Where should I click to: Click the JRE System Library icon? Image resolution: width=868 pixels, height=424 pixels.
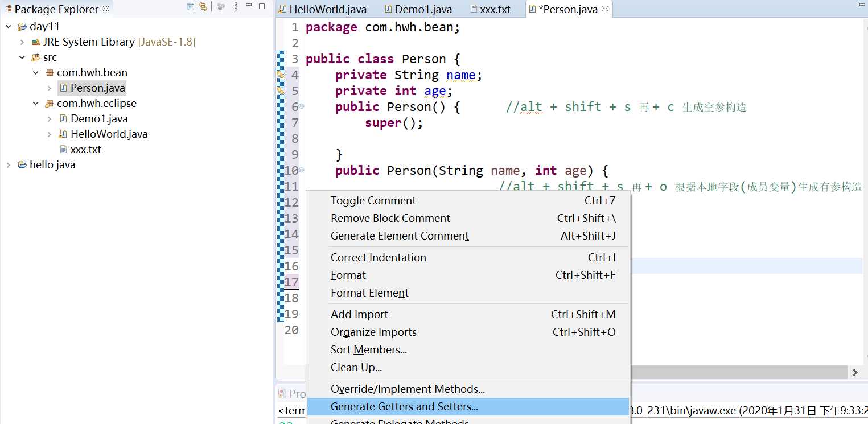pos(36,42)
